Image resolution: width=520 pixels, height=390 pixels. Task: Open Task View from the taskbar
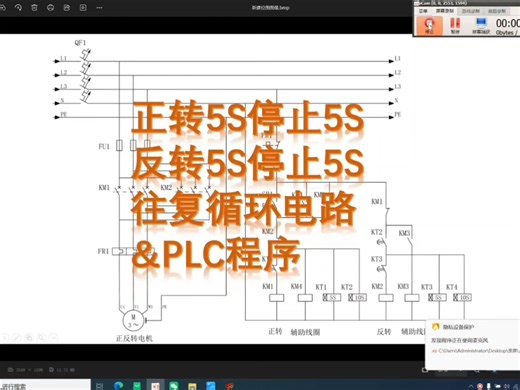[x=99, y=386]
